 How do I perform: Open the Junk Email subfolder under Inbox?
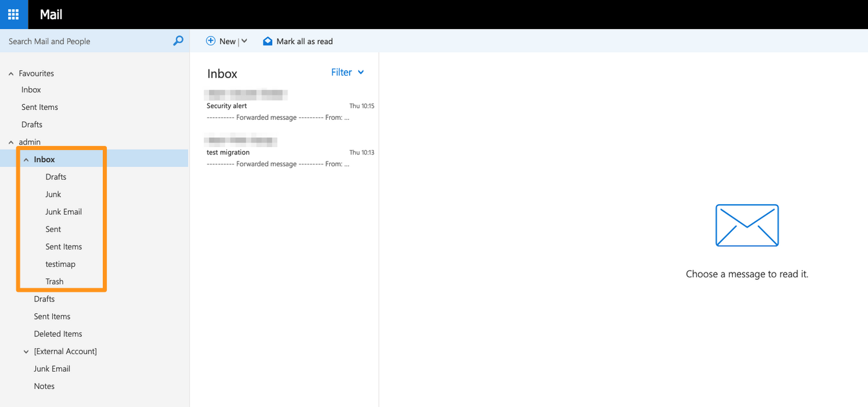(x=63, y=212)
